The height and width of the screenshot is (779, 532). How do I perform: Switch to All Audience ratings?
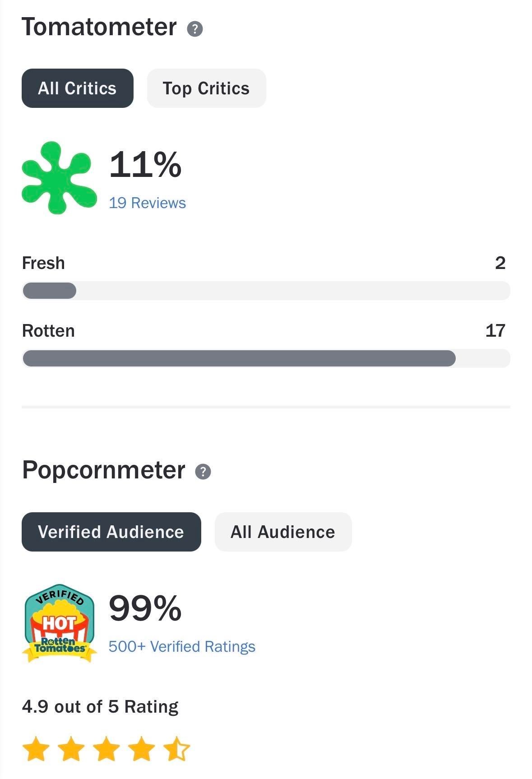283,532
